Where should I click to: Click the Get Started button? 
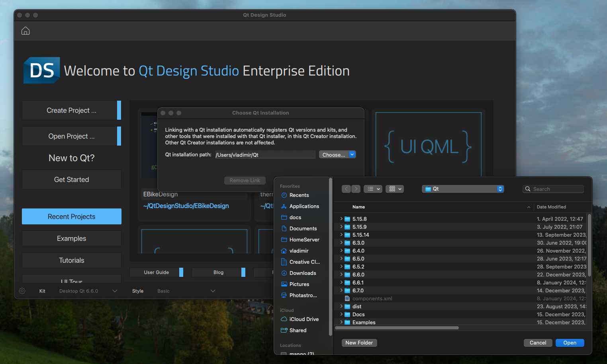click(x=72, y=179)
